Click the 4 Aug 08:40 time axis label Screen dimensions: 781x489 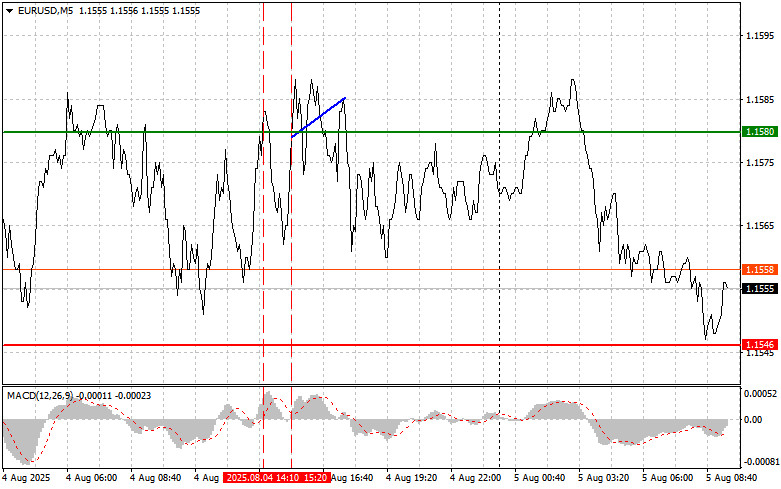tap(155, 478)
